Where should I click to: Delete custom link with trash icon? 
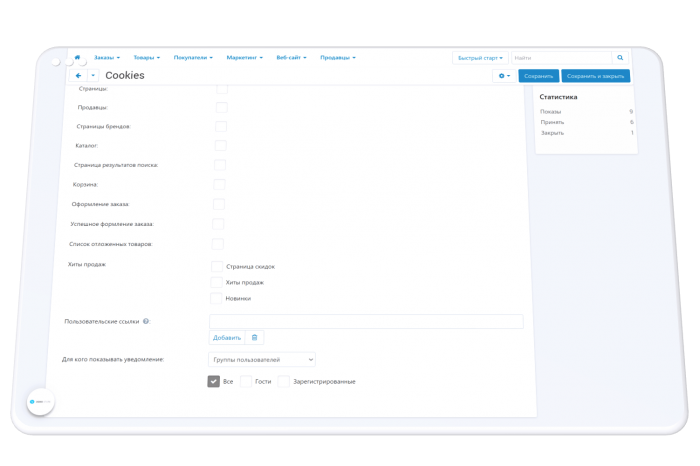pyautogui.click(x=254, y=337)
